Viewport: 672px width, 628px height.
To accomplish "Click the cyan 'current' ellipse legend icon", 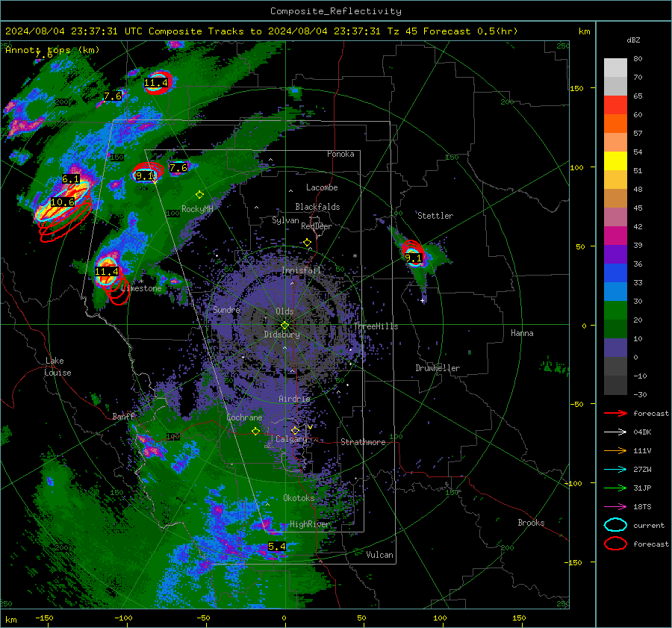I will (x=615, y=525).
